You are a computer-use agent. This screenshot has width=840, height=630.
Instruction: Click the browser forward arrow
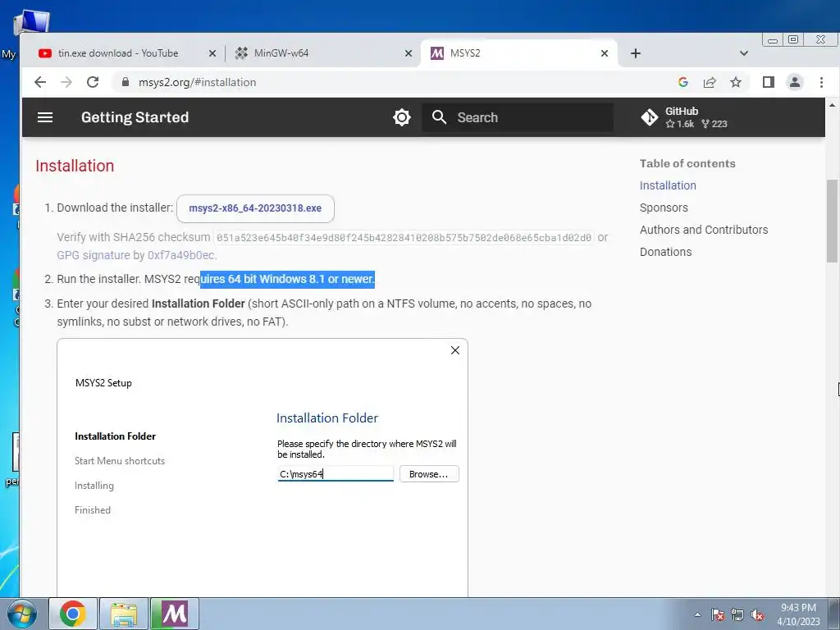[66, 82]
